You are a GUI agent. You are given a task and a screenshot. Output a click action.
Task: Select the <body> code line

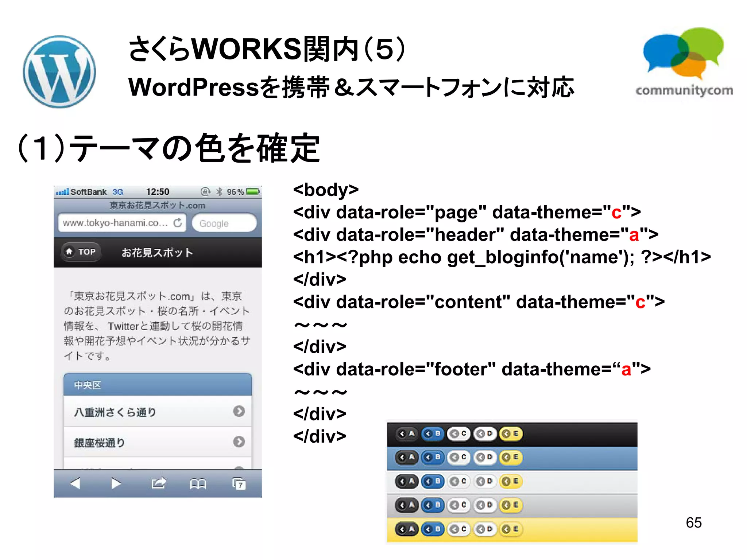pyautogui.click(x=326, y=190)
